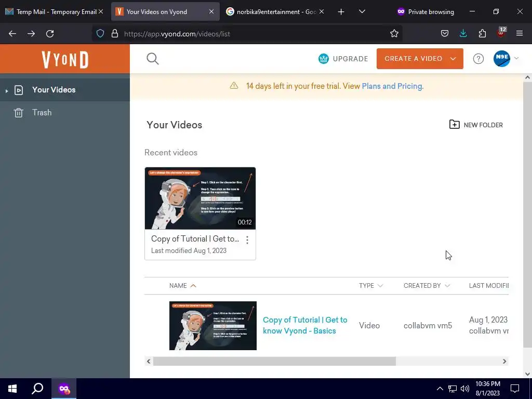Image resolution: width=532 pixels, height=399 pixels.
Task: Open the three-dot menu on the video card
Action: (247, 240)
